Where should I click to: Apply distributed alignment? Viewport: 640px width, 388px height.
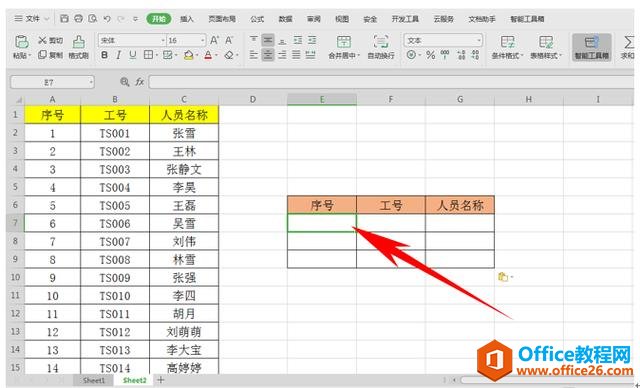pyautogui.click(x=311, y=55)
